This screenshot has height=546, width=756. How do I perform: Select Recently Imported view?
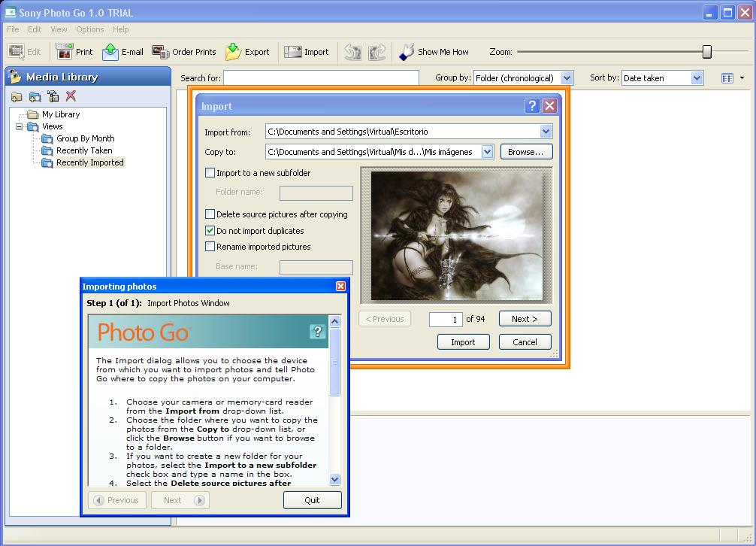(x=90, y=162)
